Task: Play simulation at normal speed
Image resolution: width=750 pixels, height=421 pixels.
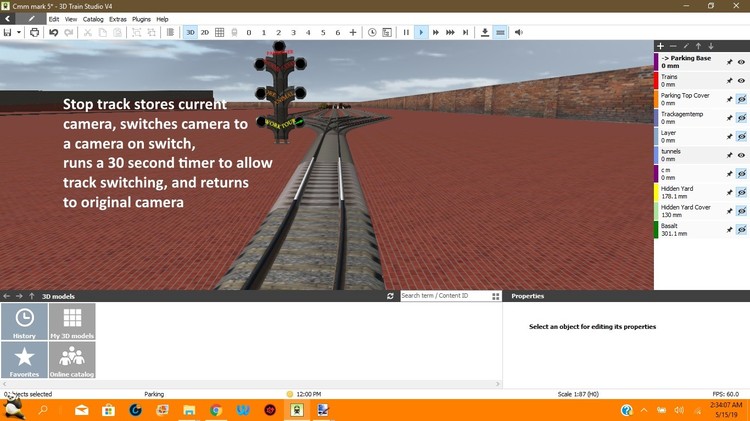Action: pyautogui.click(x=421, y=33)
